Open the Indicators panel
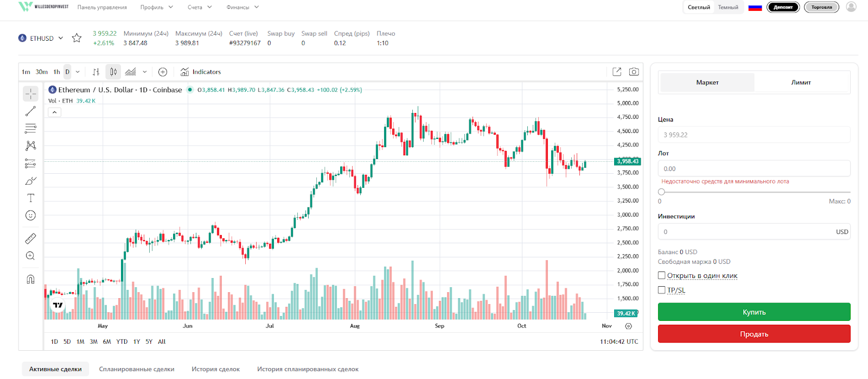The image size is (868, 379). pos(201,72)
